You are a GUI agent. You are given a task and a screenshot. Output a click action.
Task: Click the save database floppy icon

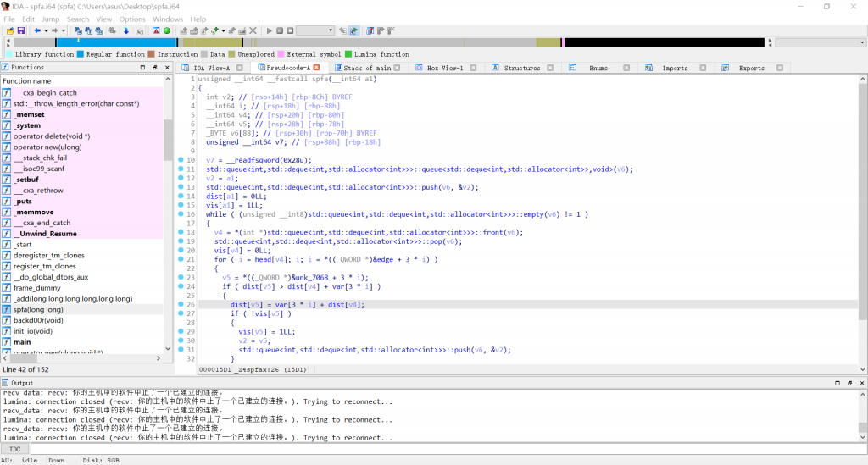click(x=21, y=31)
